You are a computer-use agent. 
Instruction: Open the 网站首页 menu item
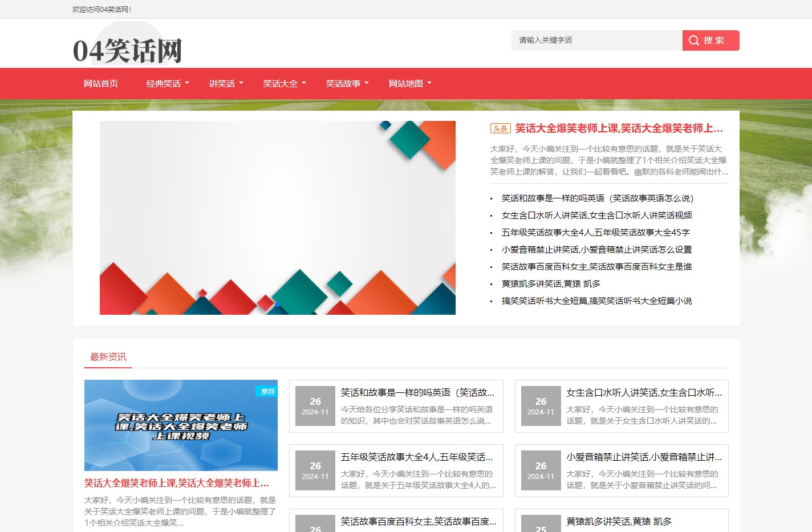[x=101, y=83]
